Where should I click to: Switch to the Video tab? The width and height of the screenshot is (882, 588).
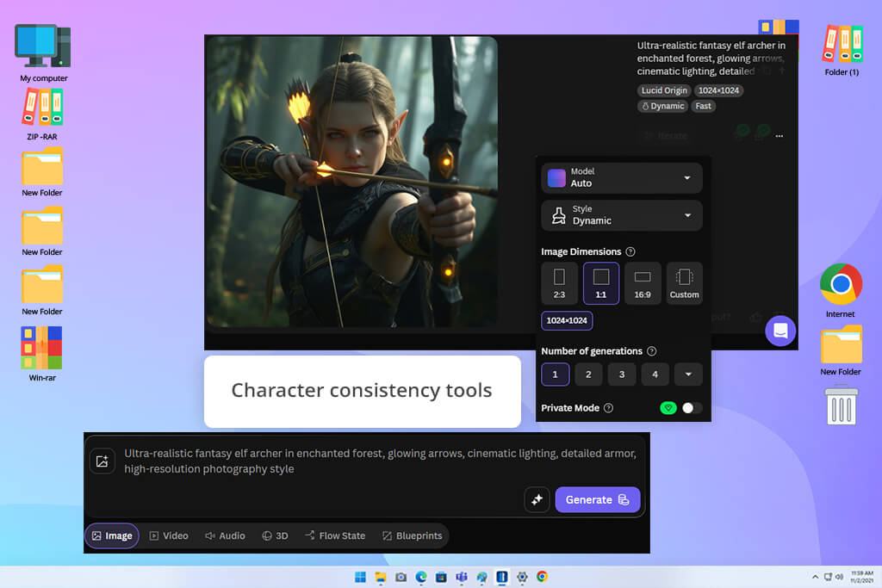tap(169, 535)
